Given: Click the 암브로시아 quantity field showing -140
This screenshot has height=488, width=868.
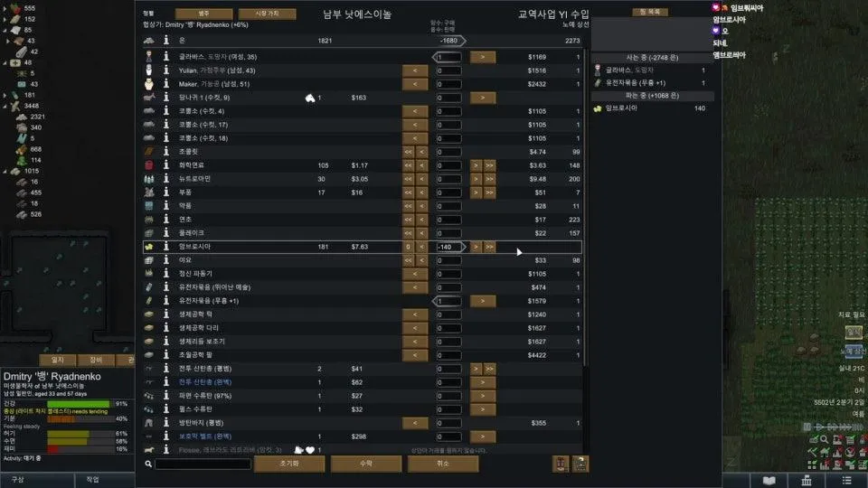Looking at the screenshot, I should coord(448,247).
